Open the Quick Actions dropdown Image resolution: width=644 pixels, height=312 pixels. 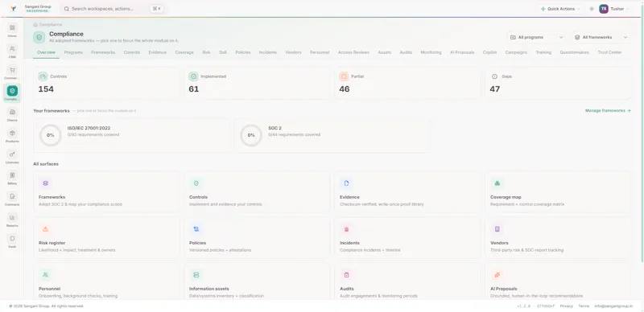[560, 9]
